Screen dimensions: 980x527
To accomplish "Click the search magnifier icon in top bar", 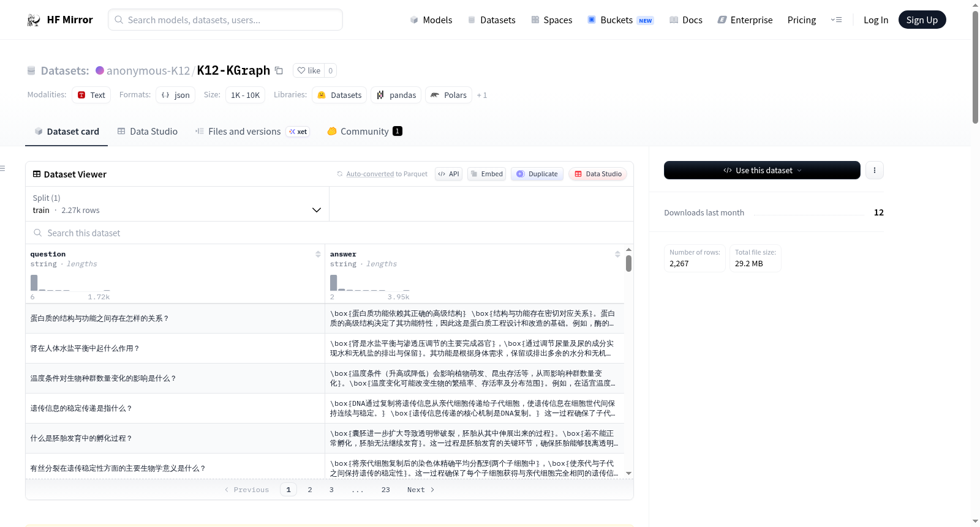I will pos(119,20).
